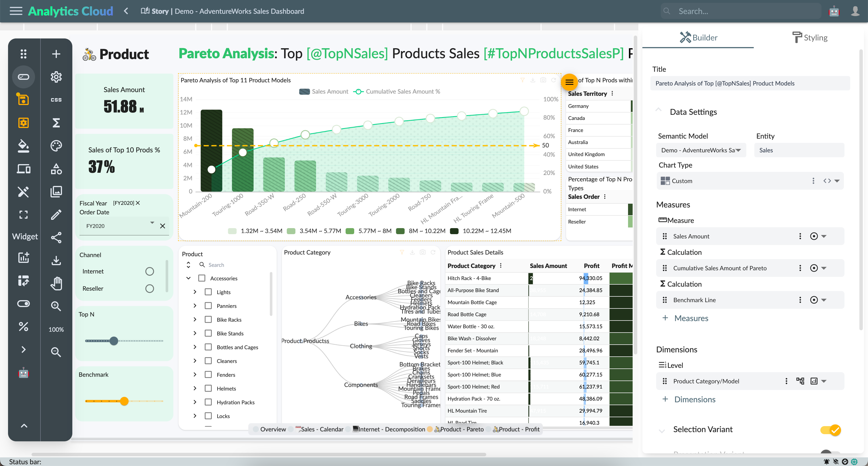Open the robot copilot icon in header

[x=834, y=11]
